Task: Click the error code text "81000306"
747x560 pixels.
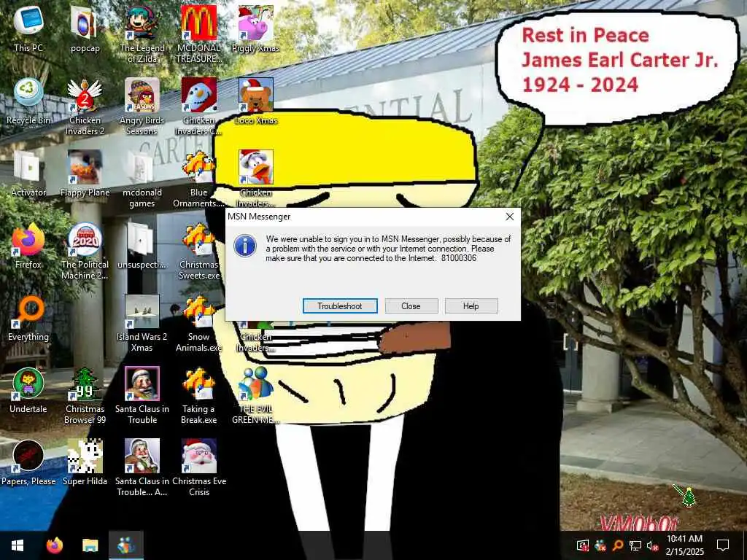Action: pos(459,258)
